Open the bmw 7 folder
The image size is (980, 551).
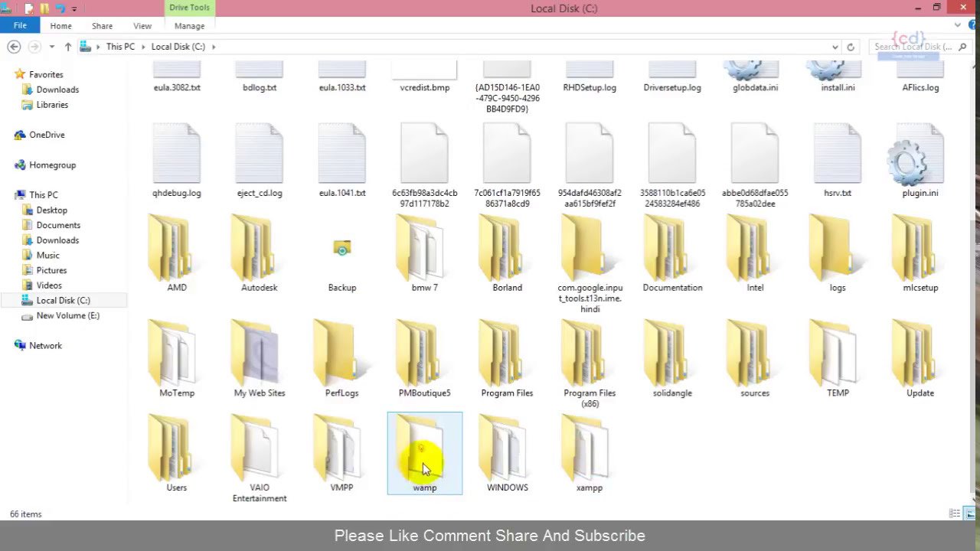click(x=424, y=253)
